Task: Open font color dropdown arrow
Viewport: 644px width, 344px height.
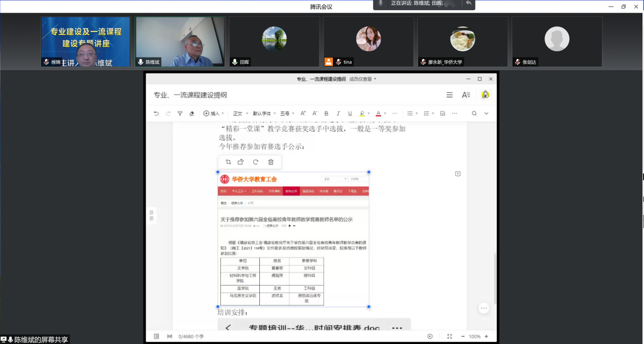Action: coord(385,113)
